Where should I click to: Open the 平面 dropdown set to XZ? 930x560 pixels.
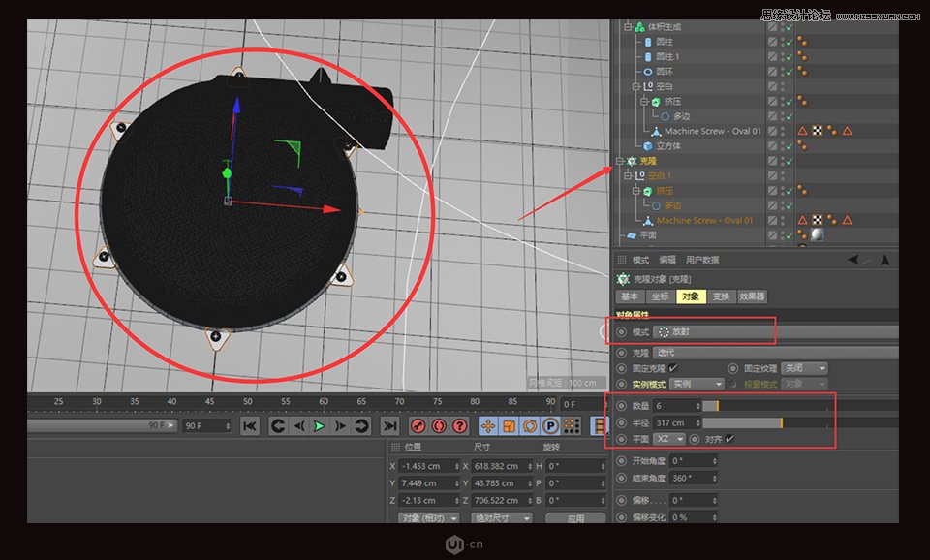(x=668, y=439)
